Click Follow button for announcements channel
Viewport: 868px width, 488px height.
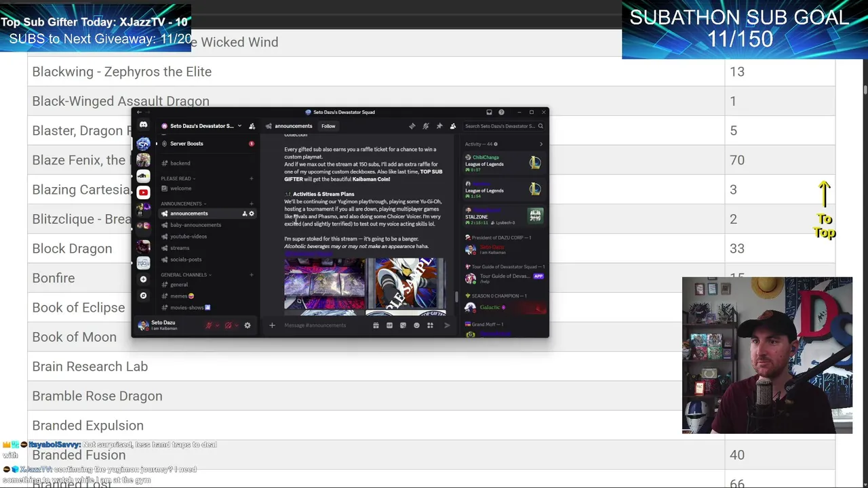[328, 126]
